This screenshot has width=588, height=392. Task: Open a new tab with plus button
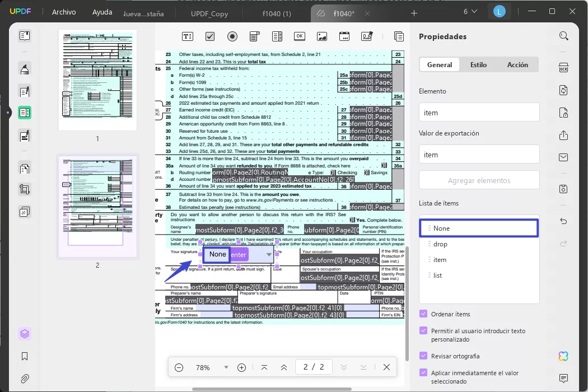click(414, 13)
